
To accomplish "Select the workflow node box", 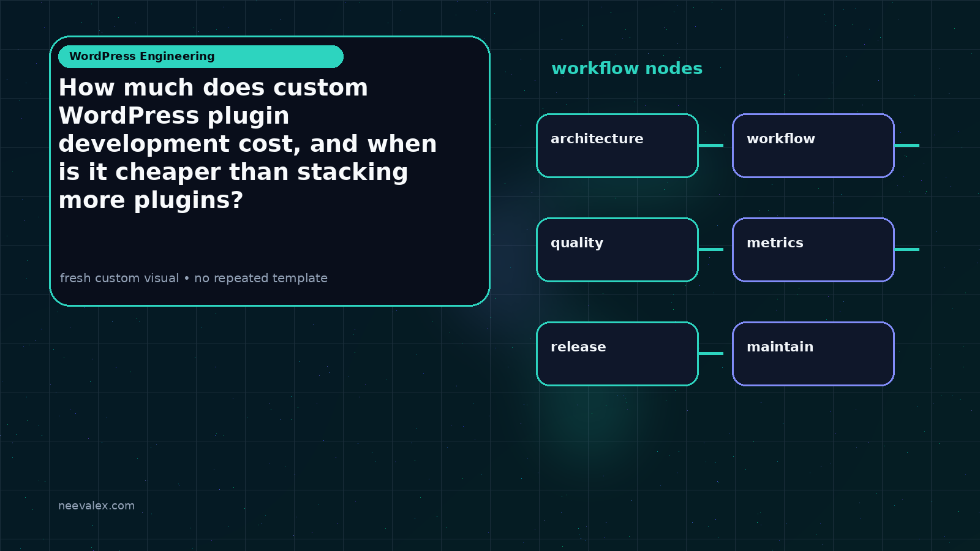I will [813, 146].
